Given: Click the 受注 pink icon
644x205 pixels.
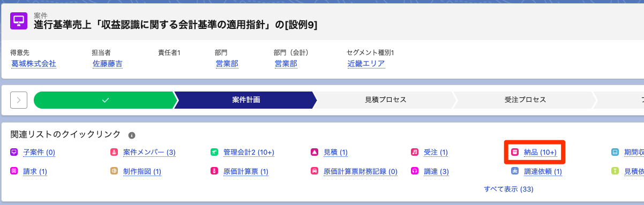Looking at the screenshot, I should [x=415, y=153].
